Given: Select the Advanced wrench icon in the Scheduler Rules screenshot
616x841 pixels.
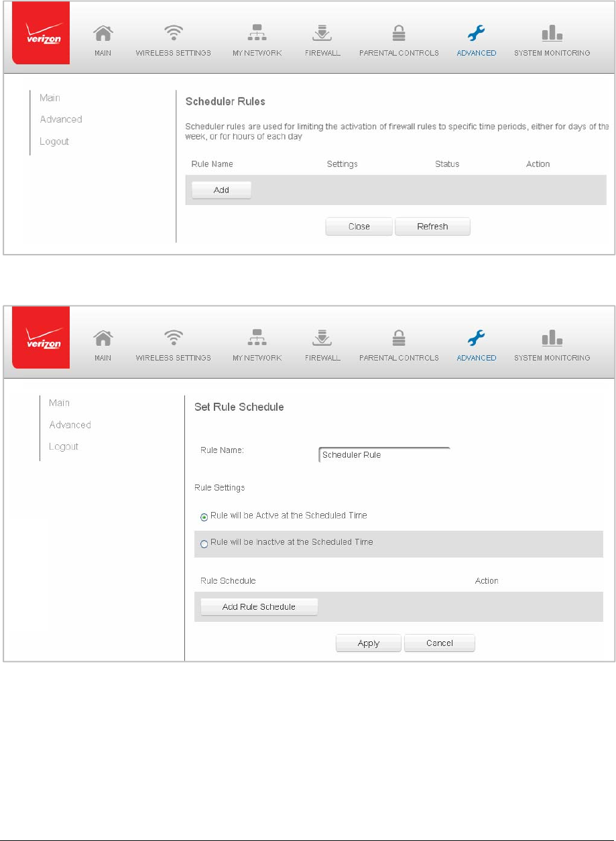Looking at the screenshot, I should 477,34.
